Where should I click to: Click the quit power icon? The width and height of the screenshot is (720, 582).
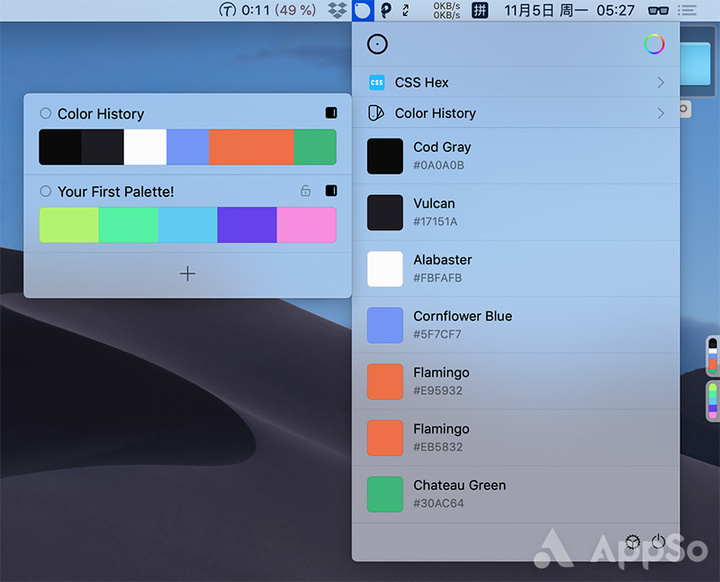(x=658, y=542)
